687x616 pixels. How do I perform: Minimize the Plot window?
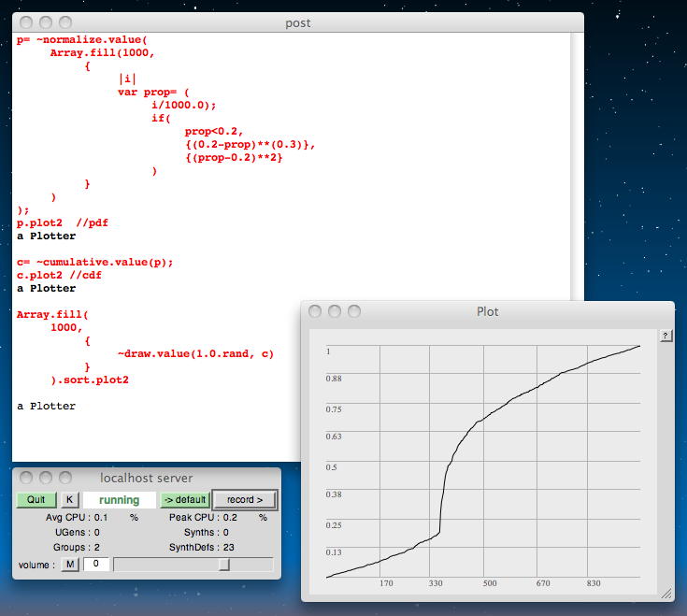tap(335, 311)
